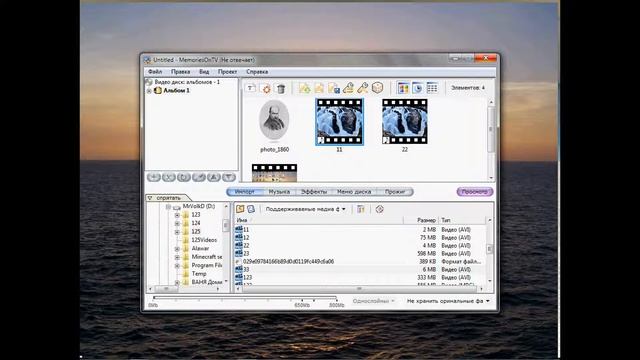
Task: Switch to the Меню диска tab
Action: (x=354, y=191)
